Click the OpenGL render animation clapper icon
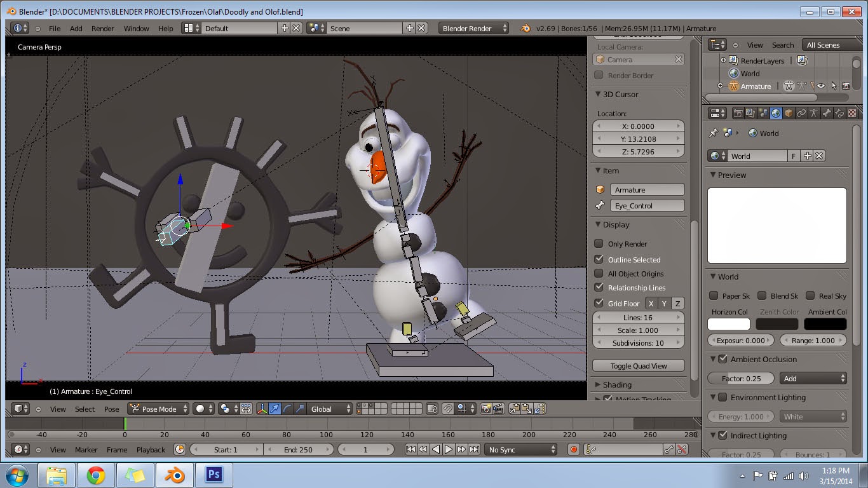Viewport: 868px width, 488px height. (x=499, y=409)
